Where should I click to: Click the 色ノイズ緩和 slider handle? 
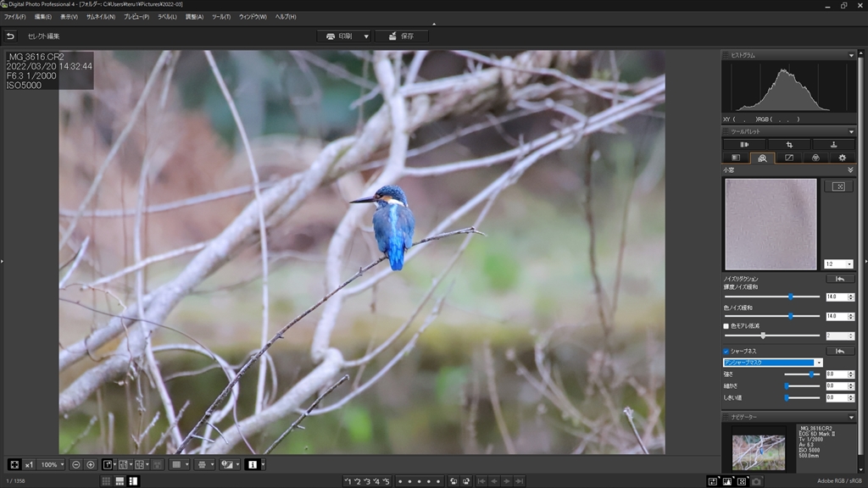791,317
